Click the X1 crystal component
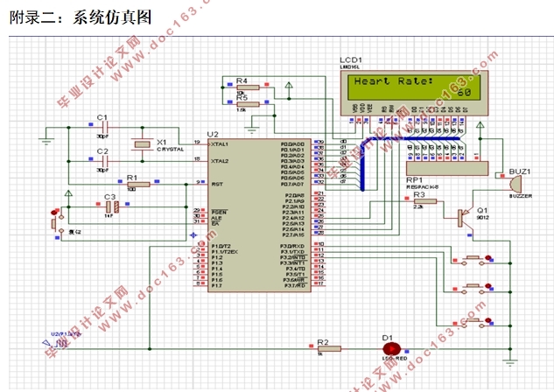 click(143, 144)
